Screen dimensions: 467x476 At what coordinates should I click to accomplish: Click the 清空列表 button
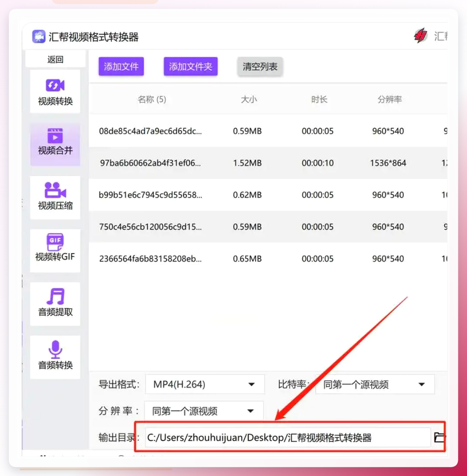tap(260, 67)
